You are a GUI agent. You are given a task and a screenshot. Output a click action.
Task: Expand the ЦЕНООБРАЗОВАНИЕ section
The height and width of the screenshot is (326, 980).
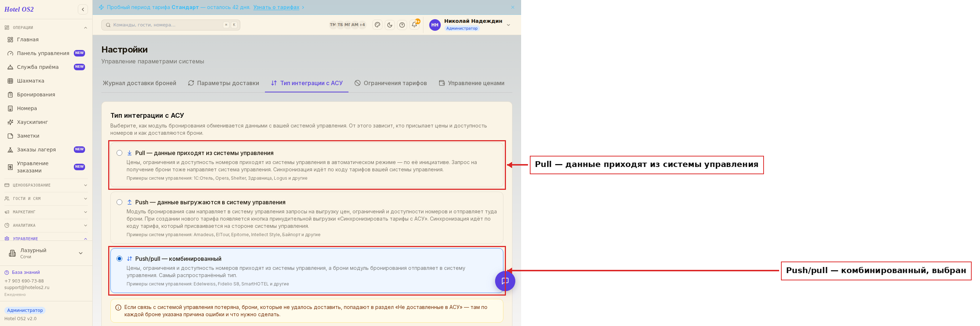pyautogui.click(x=46, y=185)
